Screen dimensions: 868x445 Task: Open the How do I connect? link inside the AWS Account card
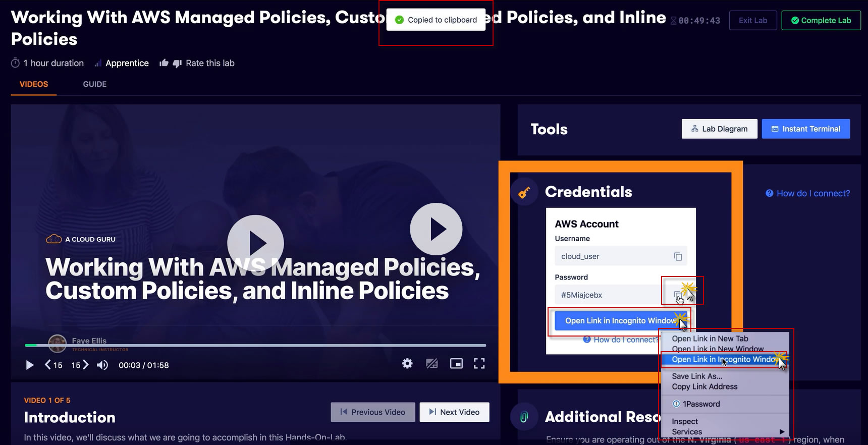coord(621,340)
